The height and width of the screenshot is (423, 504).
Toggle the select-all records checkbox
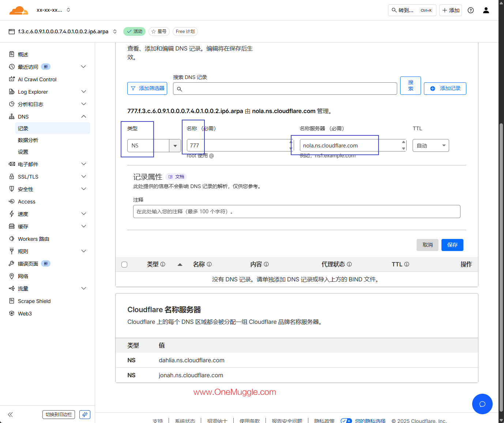[x=124, y=265]
